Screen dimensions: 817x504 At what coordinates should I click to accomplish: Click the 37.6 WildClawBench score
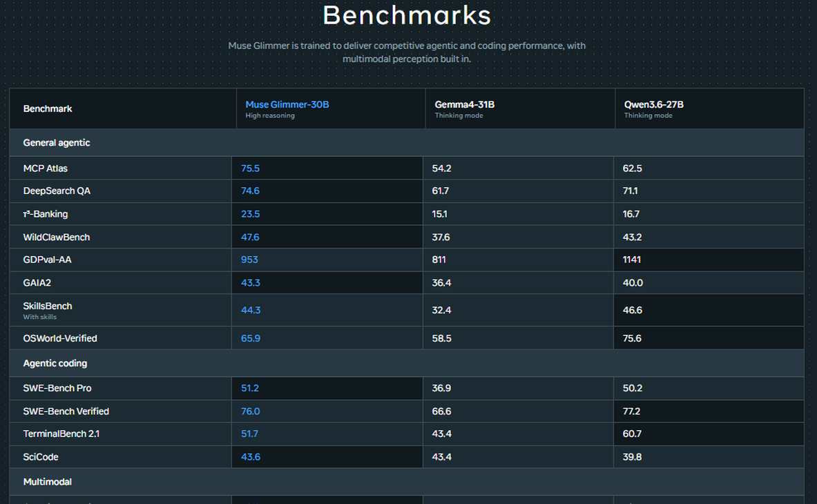click(x=441, y=237)
